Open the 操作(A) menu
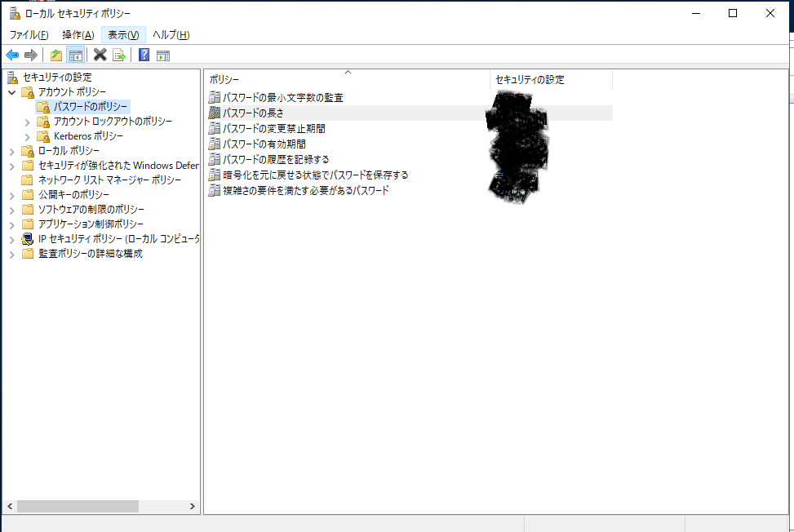This screenshot has width=794, height=532. click(78, 34)
